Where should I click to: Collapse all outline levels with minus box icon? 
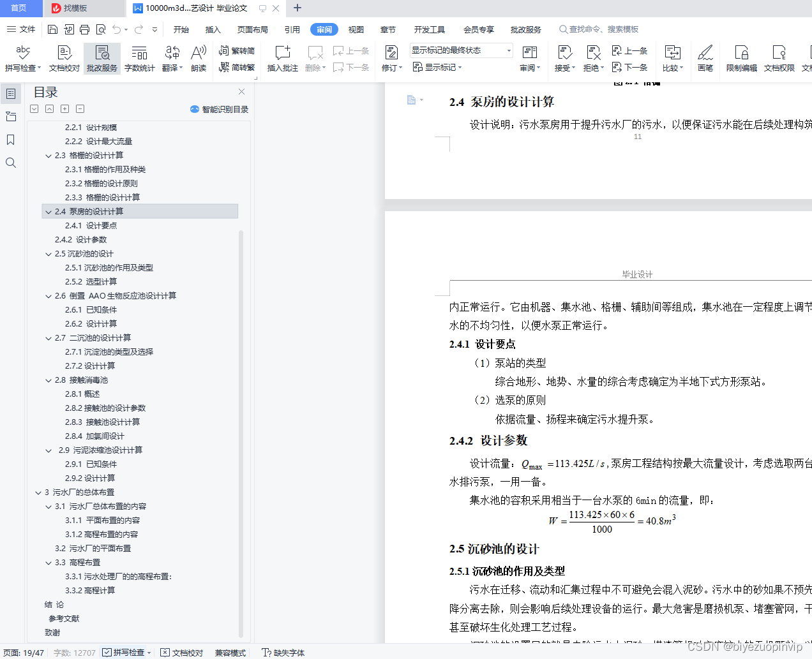(80, 109)
